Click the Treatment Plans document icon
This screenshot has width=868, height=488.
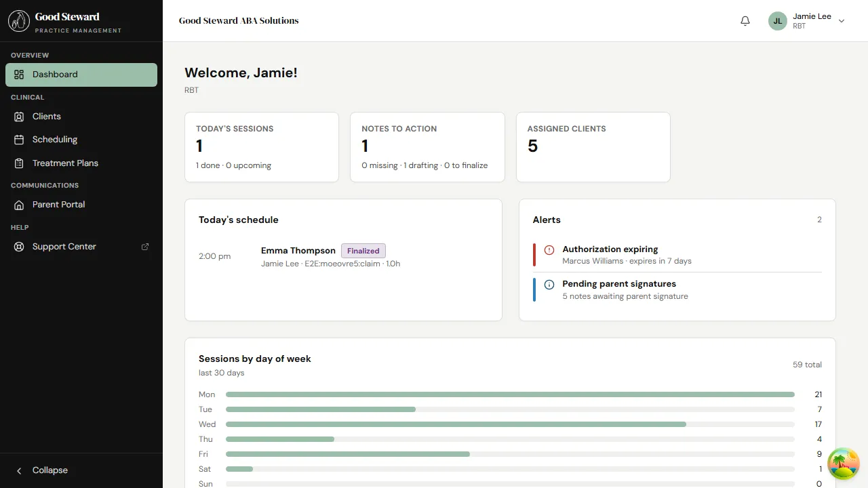(18, 163)
